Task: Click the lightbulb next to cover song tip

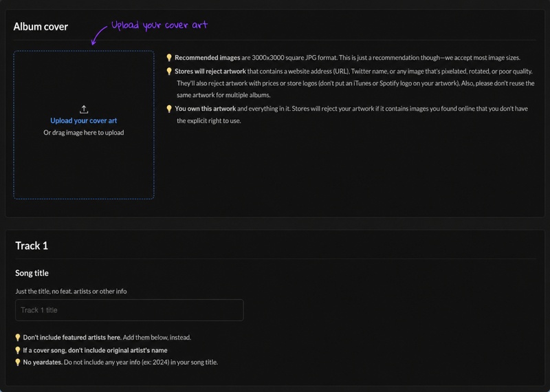Action: [x=18, y=350]
